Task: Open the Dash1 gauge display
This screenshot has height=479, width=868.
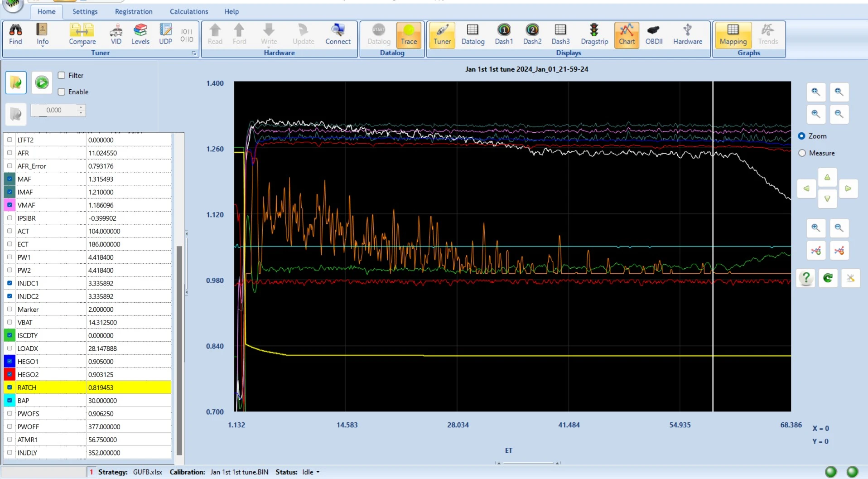Action: (503, 34)
